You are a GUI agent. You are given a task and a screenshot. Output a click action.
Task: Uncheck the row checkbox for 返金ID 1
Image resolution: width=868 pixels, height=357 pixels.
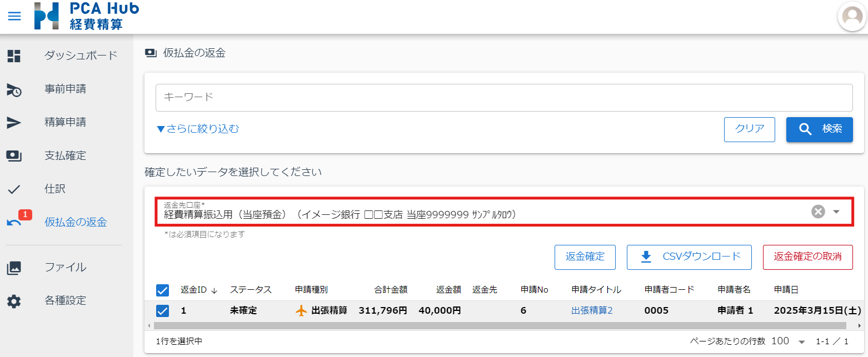pos(163,311)
